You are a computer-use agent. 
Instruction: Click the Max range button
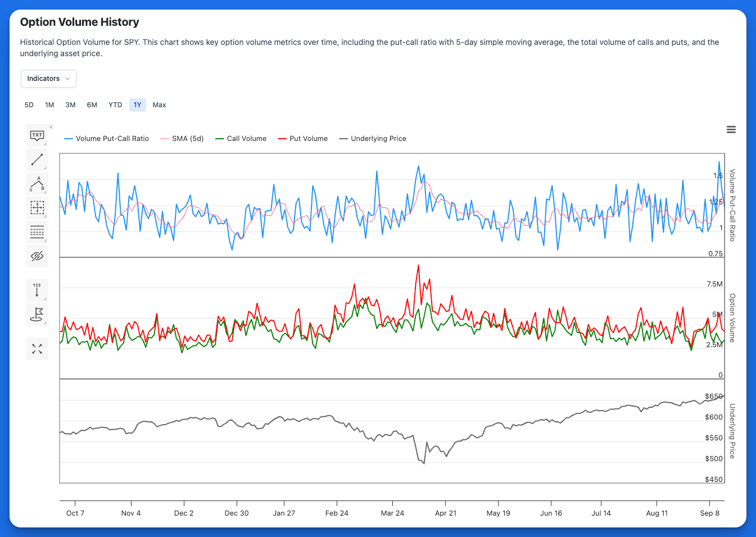159,105
